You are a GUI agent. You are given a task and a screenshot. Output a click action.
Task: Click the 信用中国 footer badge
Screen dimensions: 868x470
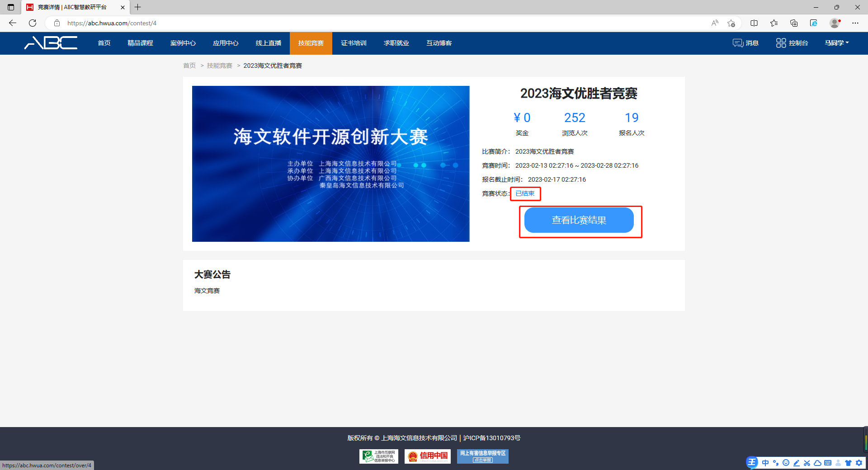click(428, 456)
